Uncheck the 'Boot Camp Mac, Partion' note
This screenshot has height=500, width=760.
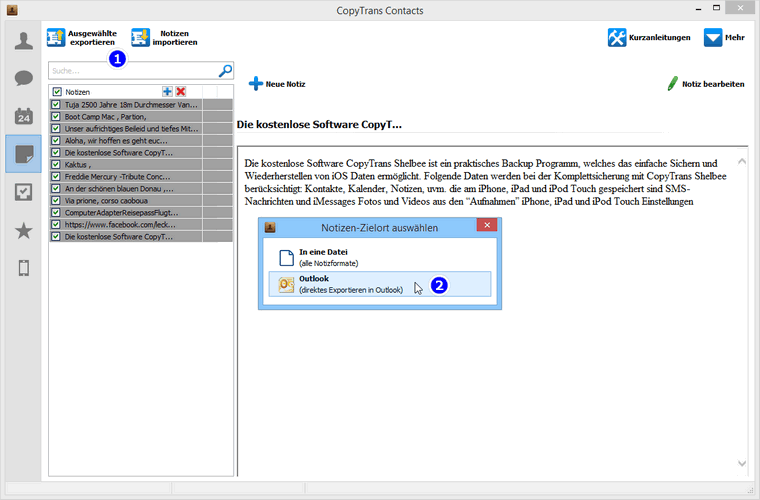pyautogui.click(x=57, y=116)
